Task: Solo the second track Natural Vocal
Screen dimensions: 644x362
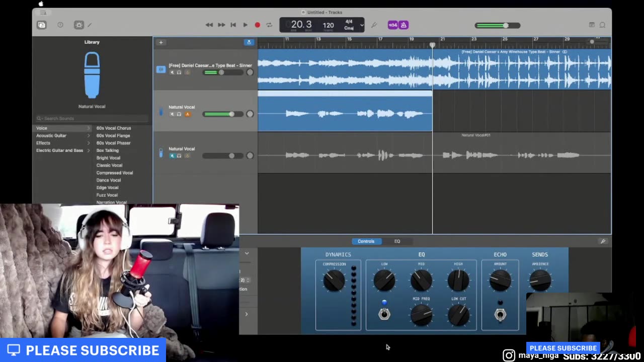Action: pyautogui.click(x=179, y=114)
